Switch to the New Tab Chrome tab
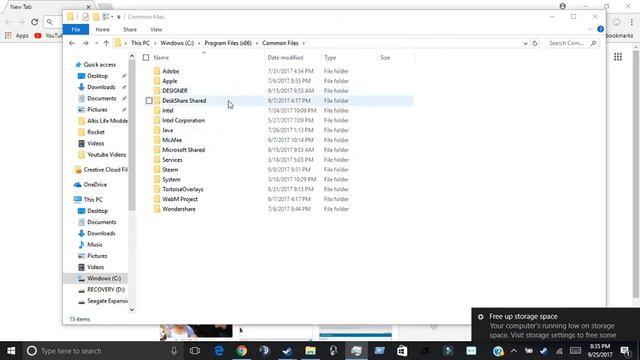This screenshot has width=640, height=360. click(48, 7)
